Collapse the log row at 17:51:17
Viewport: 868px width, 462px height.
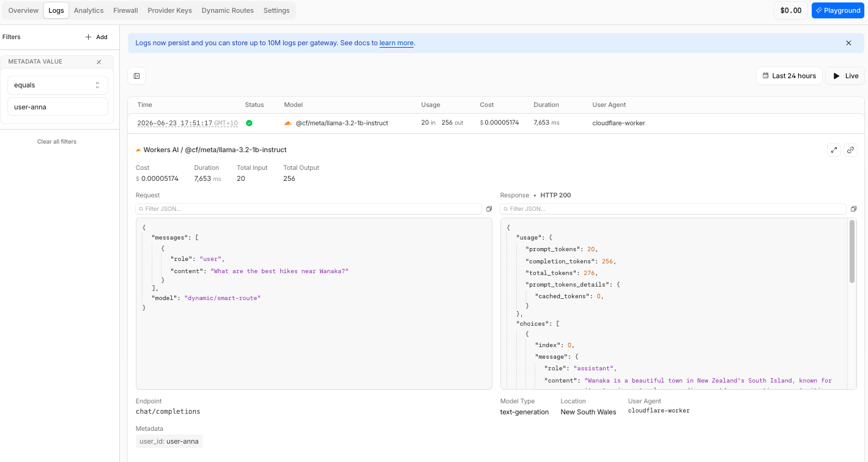pyautogui.click(x=496, y=123)
